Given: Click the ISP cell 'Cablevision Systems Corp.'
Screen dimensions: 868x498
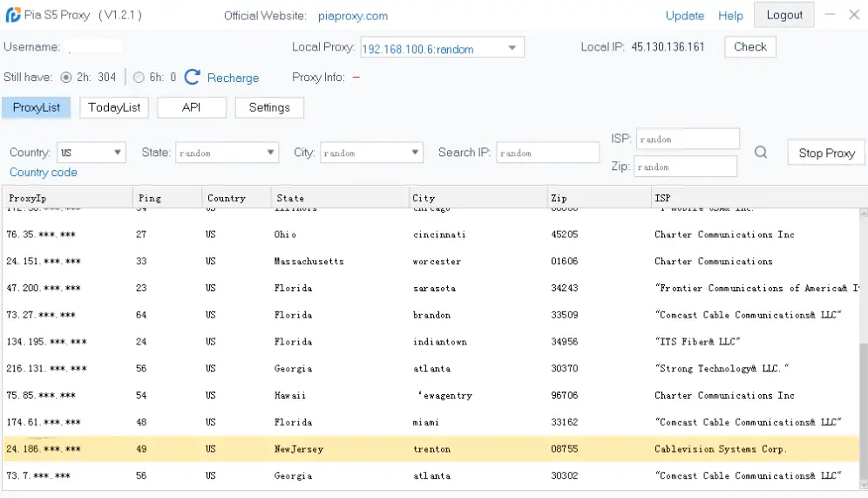Looking at the screenshot, I should [720, 448].
